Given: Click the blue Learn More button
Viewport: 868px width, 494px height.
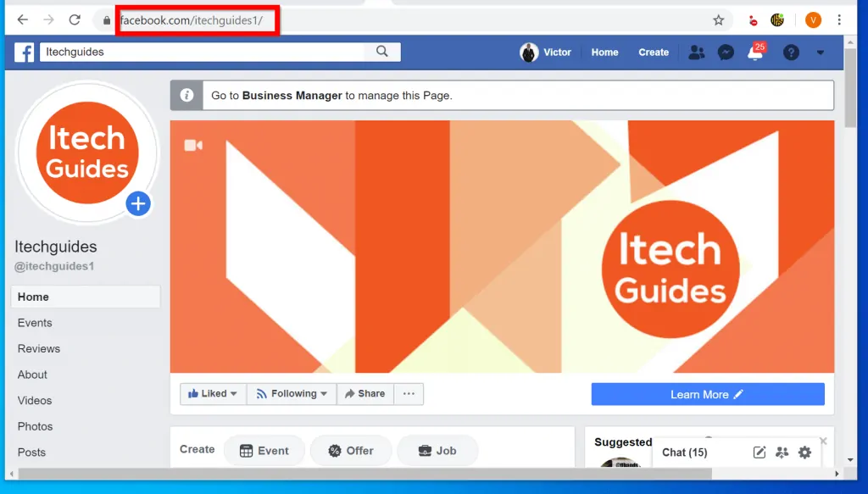Looking at the screenshot, I should 708,394.
